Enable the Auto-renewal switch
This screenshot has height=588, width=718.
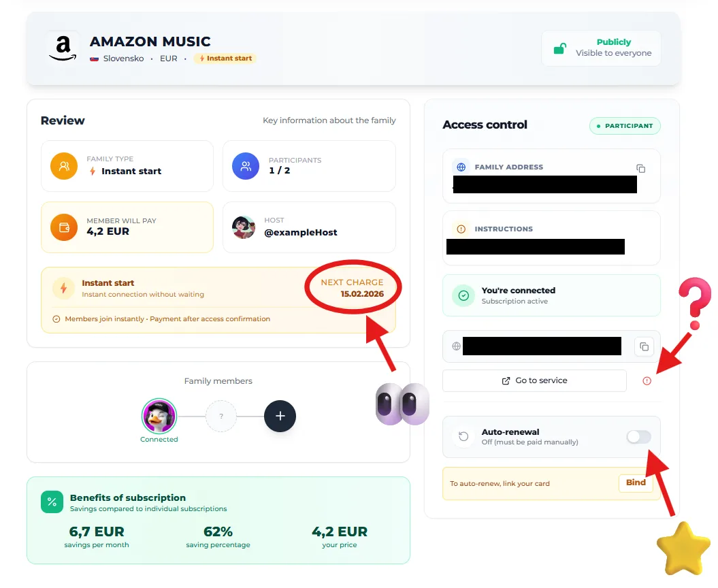coord(638,437)
